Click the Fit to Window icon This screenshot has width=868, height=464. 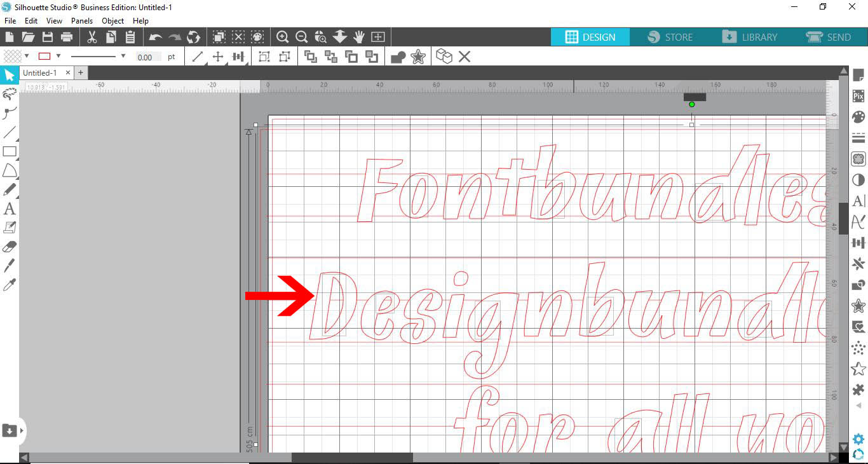378,37
